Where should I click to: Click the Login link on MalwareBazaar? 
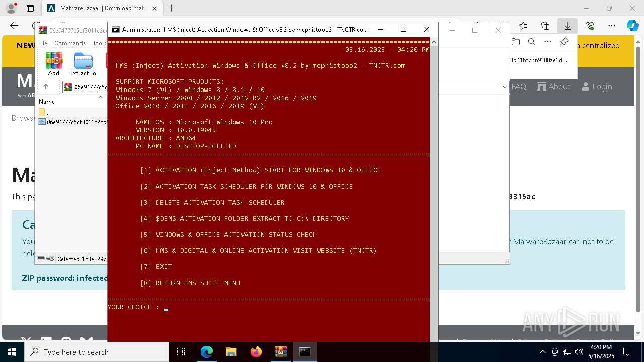pyautogui.click(x=597, y=87)
